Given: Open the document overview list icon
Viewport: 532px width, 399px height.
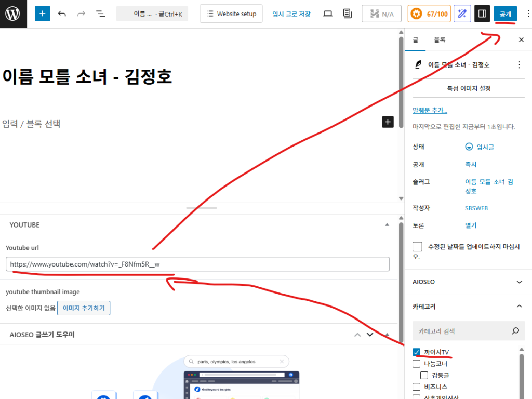Looking at the screenshot, I should (x=100, y=14).
